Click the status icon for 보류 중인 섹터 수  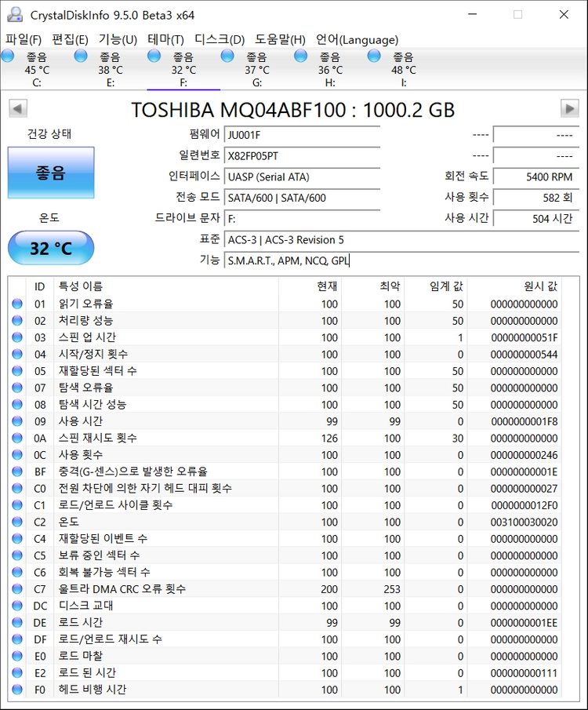click(x=17, y=555)
